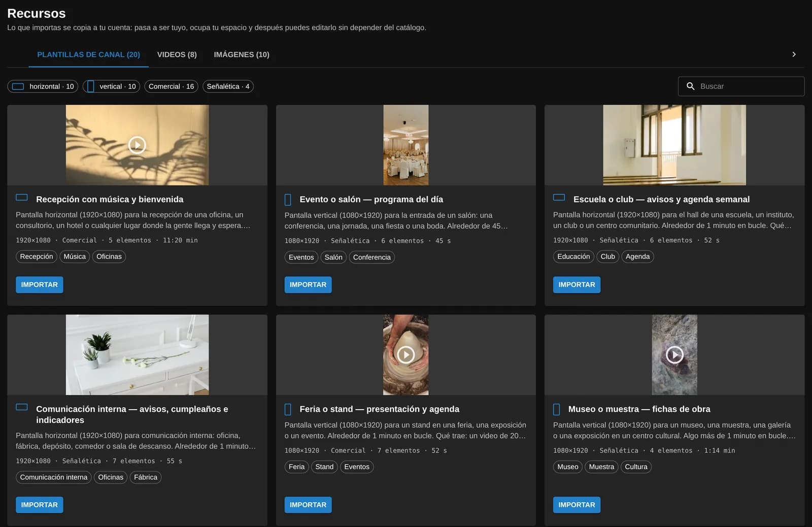
Task: Import the Evento o salón template
Action: 308,285
